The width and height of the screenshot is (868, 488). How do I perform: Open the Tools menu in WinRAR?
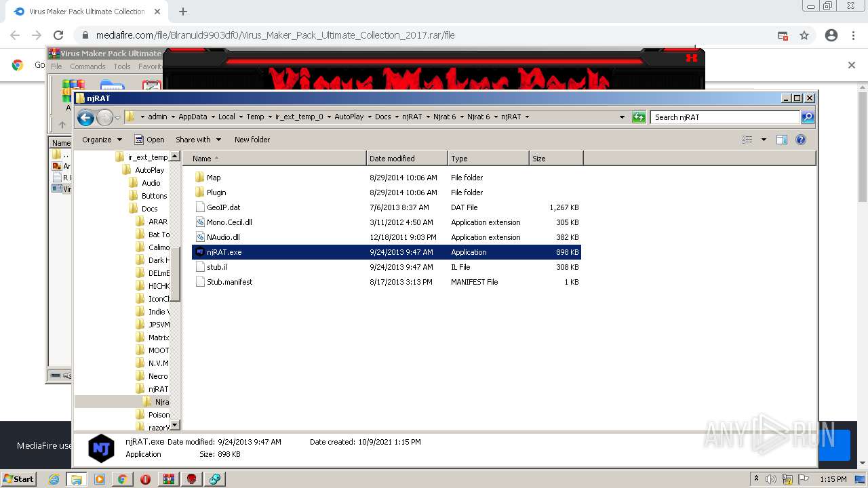point(122,66)
